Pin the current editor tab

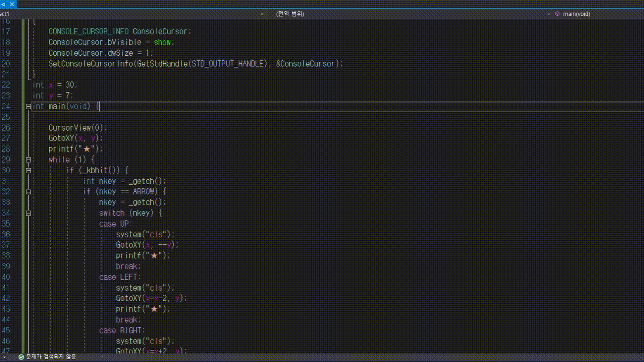click(4, 4)
